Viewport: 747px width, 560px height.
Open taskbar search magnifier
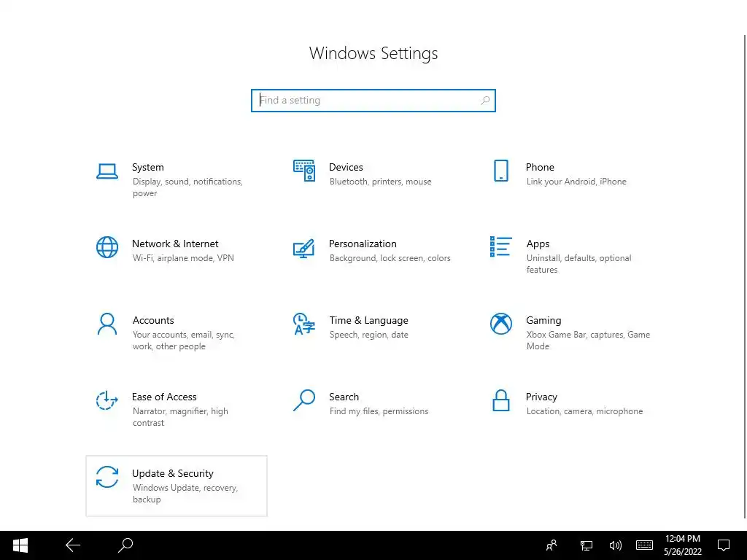(125, 545)
